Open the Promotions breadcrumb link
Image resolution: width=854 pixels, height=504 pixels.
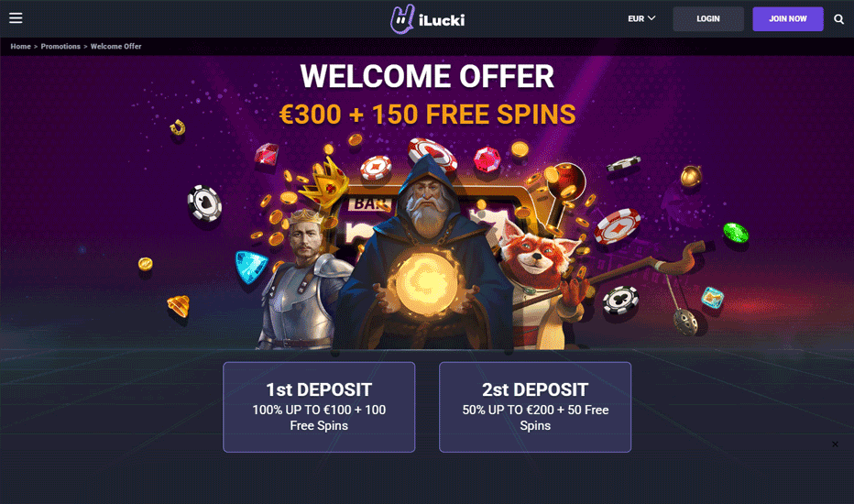(60, 47)
